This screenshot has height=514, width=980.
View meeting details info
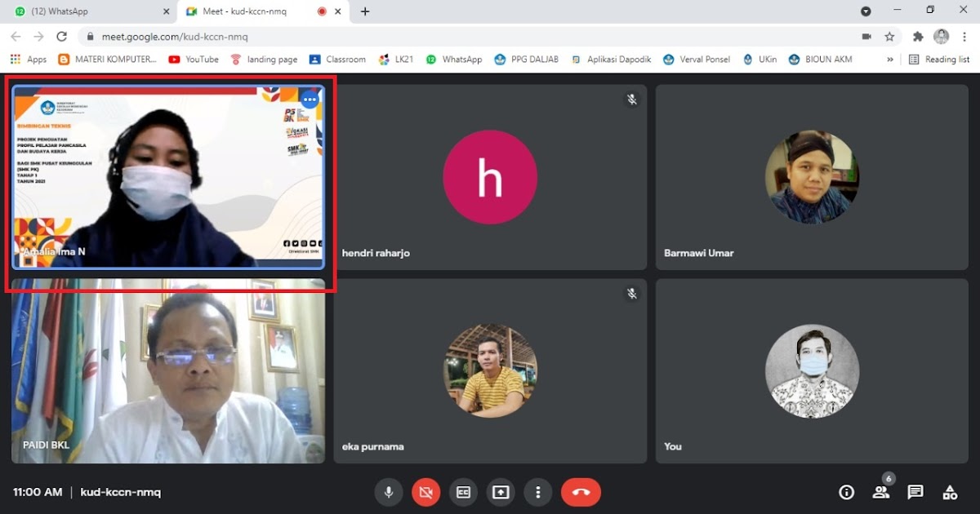pos(846,492)
